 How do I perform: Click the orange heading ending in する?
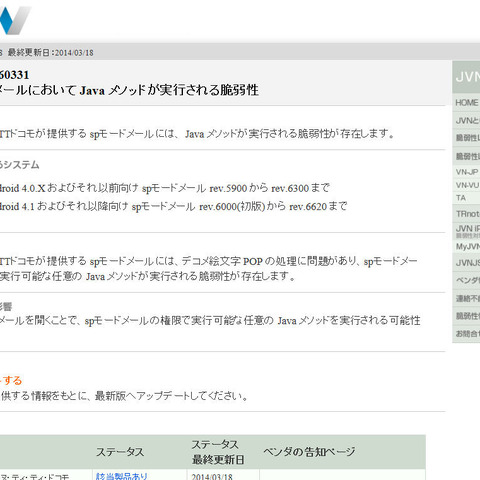pos(11,380)
